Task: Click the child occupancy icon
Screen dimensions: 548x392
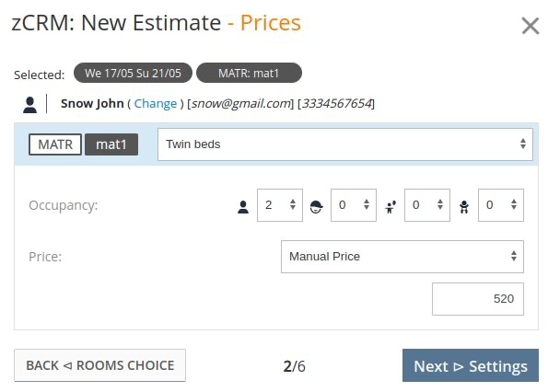Action: click(x=391, y=207)
